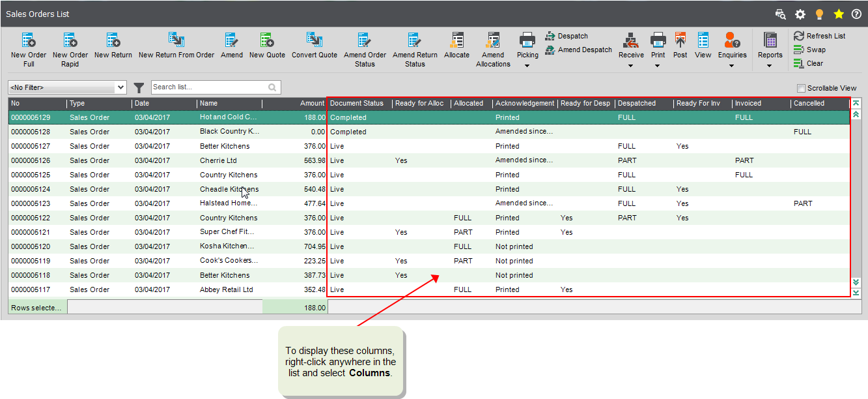Toggle the list filter funnel
868x399 pixels.
coord(139,87)
